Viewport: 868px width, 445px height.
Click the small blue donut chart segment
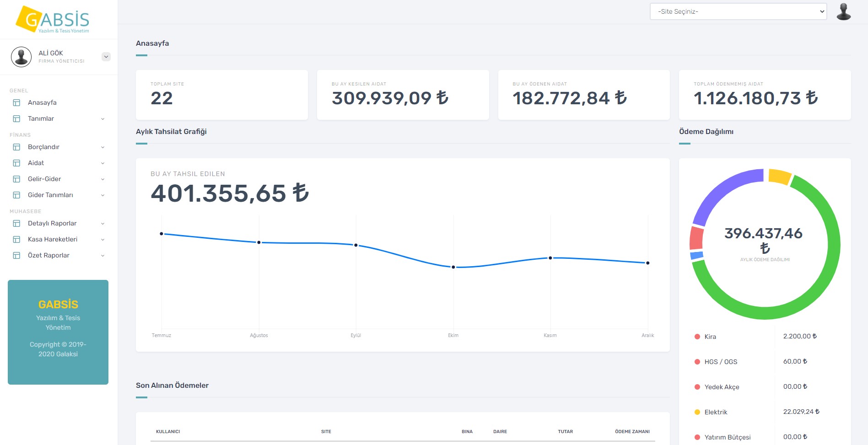pyautogui.click(x=697, y=255)
